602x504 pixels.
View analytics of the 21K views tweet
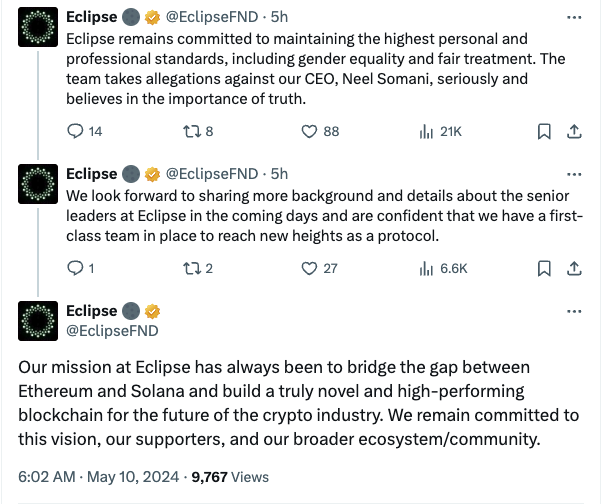[x=426, y=131]
